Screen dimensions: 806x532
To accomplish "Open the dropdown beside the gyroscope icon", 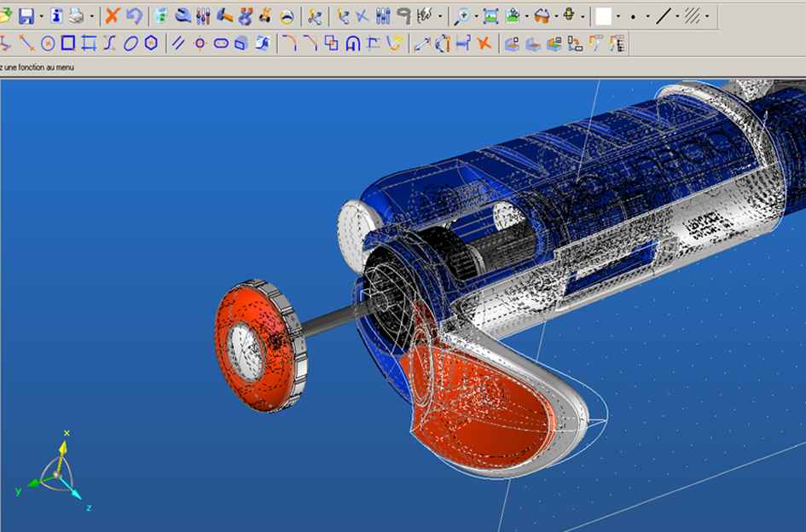I will click(583, 16).
